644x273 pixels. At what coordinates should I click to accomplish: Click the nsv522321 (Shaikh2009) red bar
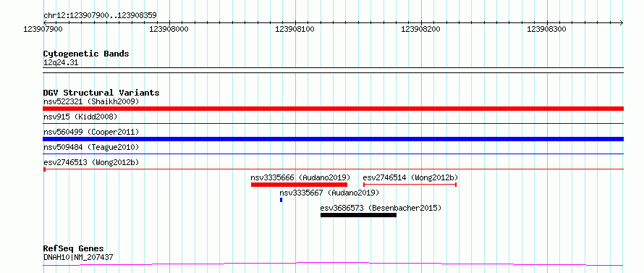tap(333, 109)
